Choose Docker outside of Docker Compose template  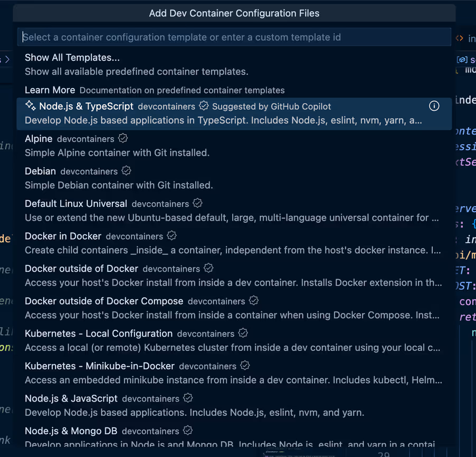click(x=234, y=308)
